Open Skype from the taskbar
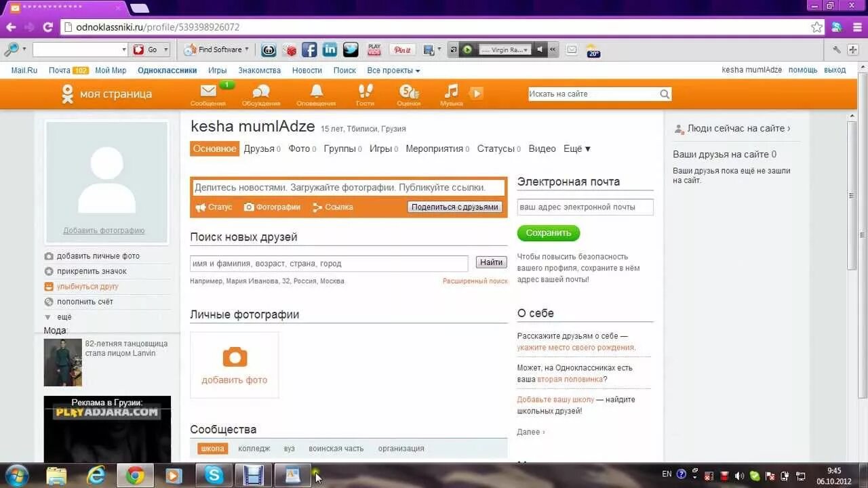Image resolution: width=868 pixels, height=488 pixels. tap(214, 475)
